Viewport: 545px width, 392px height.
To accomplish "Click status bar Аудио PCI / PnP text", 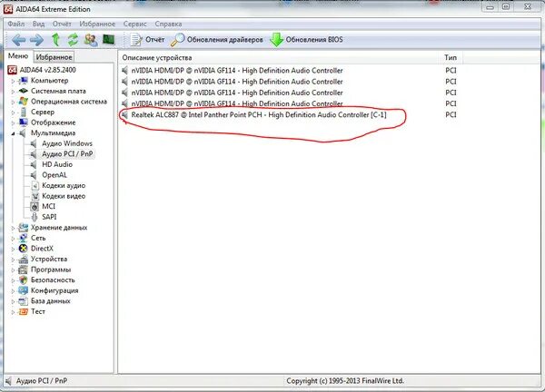I will click(x=42, y=381).
